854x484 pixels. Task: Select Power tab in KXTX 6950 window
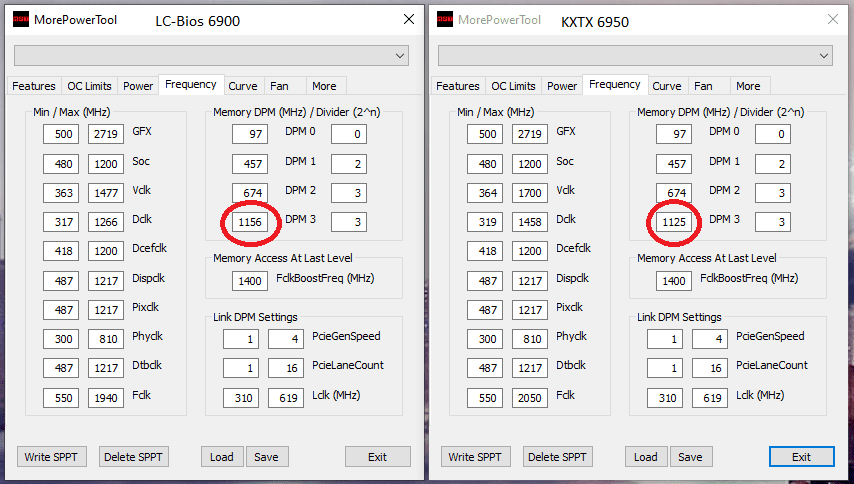[562, 86]
